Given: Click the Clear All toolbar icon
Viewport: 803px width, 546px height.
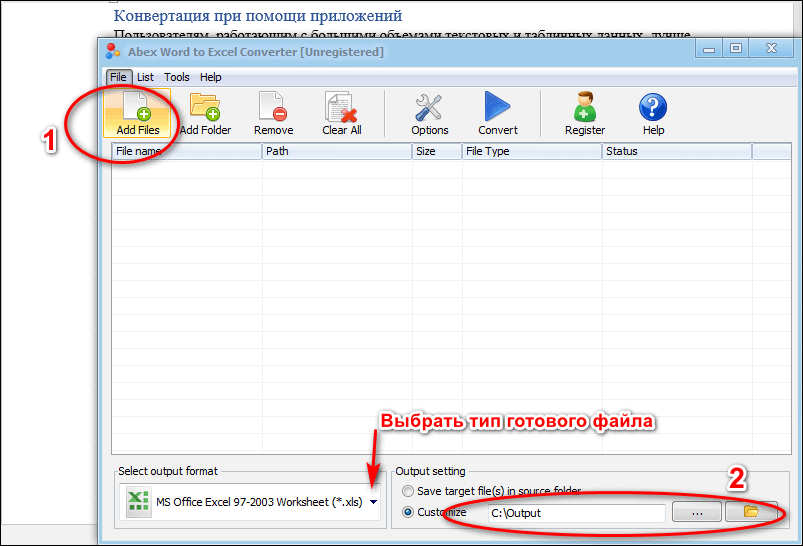Looking at the screenshot, I should pos(342,113).
